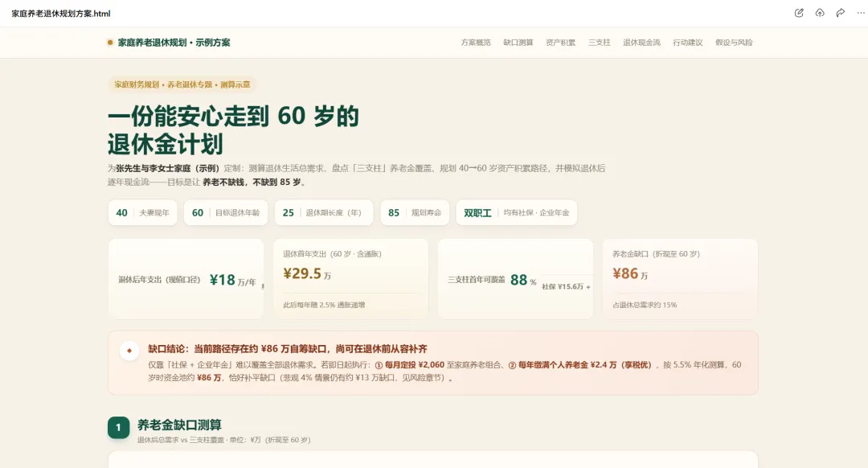This screenshot has width=868, height=468.
Task: Select the 25 退休期长度 chip
Action: tap(324, 212)
